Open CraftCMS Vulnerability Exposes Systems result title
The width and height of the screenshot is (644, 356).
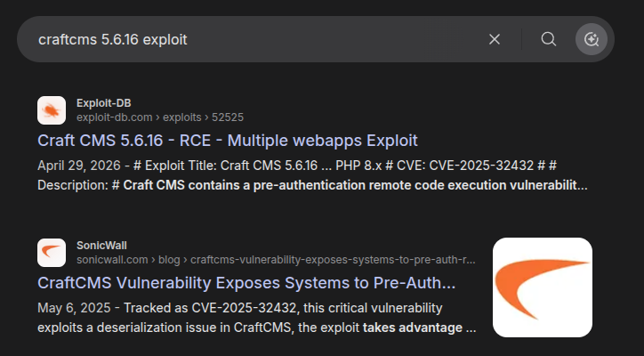pos(246,283)
